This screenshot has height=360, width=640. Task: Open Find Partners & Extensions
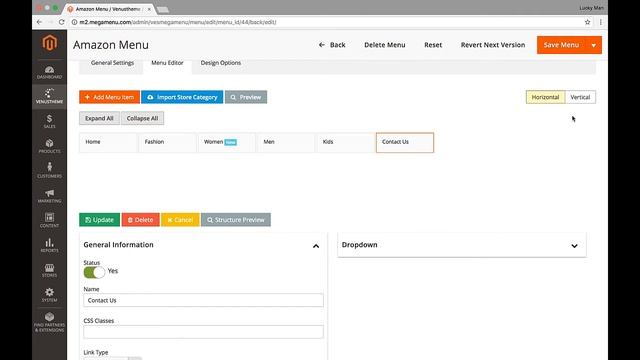pos(49,322)
